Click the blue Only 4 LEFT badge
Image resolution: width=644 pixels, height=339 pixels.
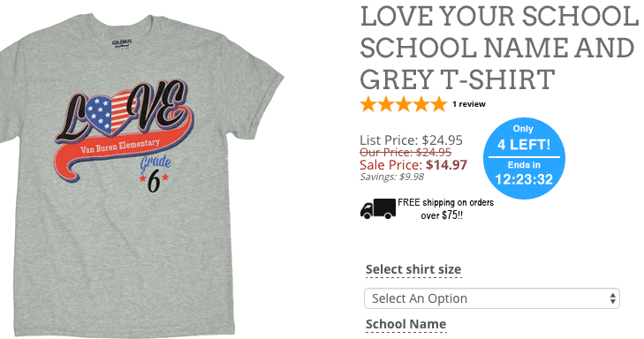tap(524, 158)
